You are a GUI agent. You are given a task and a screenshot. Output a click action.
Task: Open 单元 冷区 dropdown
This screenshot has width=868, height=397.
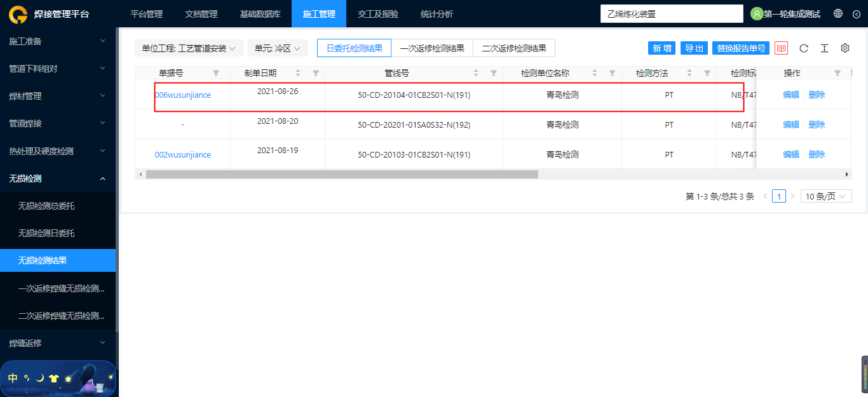pyautogui.click(x=278, y=48)
